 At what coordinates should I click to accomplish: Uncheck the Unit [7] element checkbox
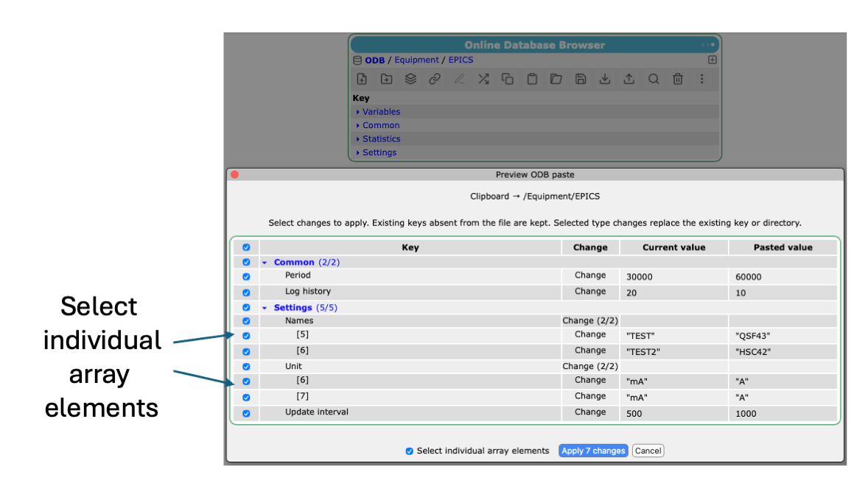click(x=246, y=398)
